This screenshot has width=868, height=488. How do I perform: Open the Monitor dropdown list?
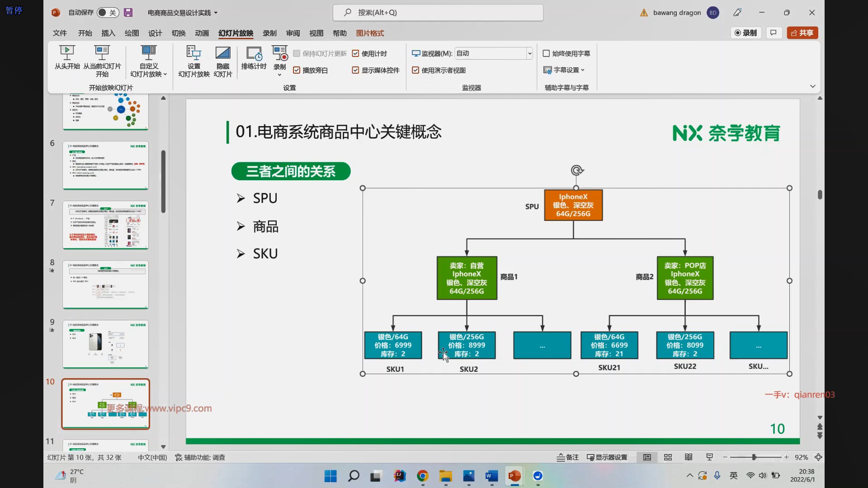point(529,53)
